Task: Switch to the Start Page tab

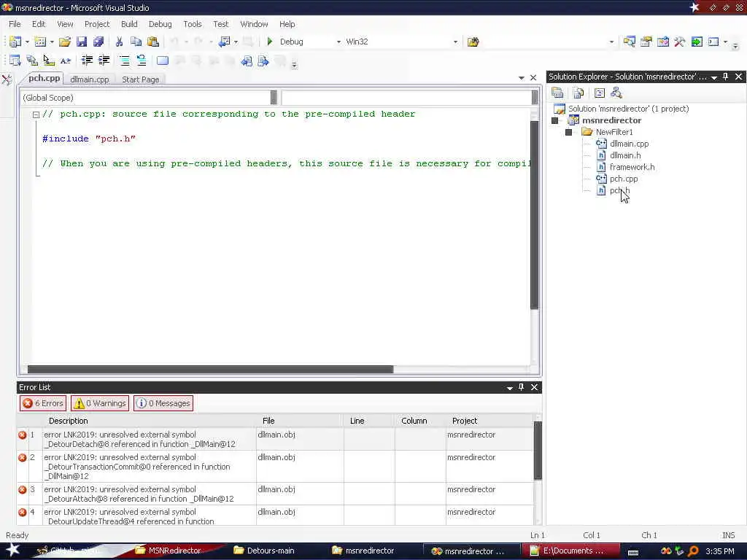Action: [x=141, y=79]
